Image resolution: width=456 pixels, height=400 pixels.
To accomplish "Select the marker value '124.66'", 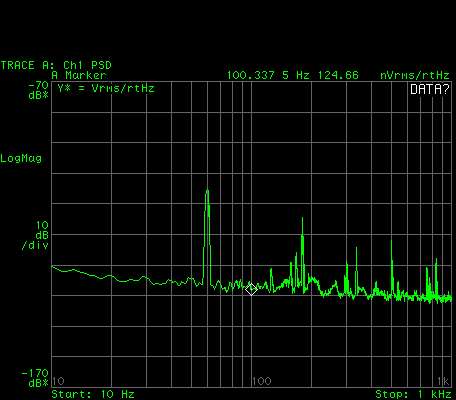I will [x=338, y=75].
